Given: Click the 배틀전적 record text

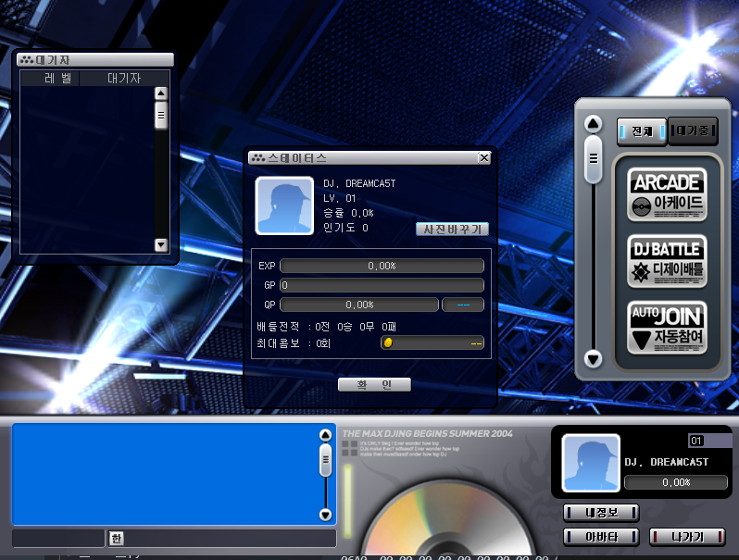Looking at the screenshot, I should click(326, 327).
